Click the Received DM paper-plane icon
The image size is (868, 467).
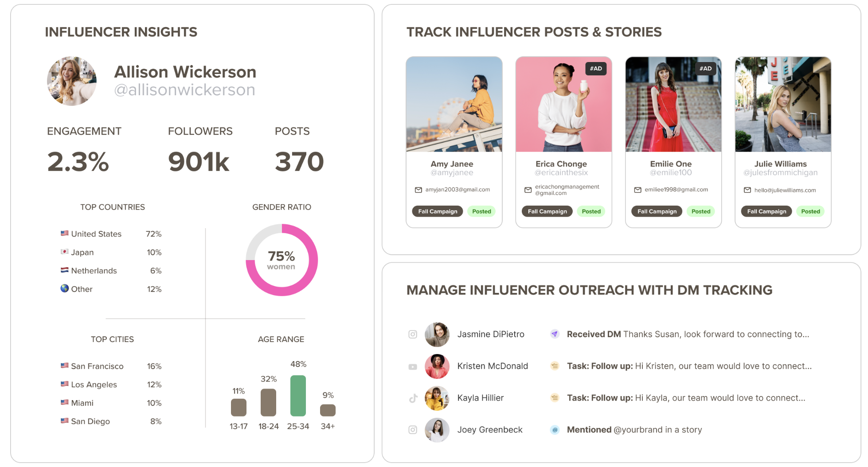click(555, 334)
